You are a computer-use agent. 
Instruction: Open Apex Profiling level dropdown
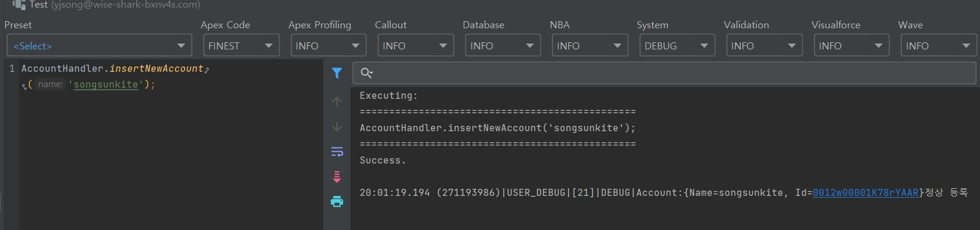point(328,45)
